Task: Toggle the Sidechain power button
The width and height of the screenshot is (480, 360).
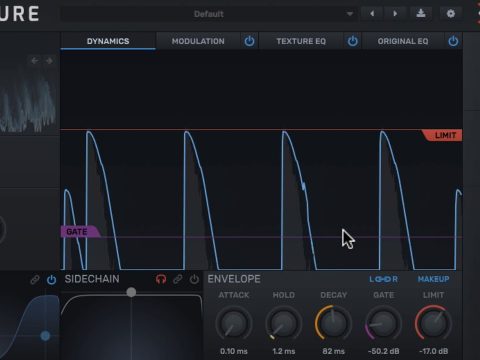Action: [x=194, y=279]
